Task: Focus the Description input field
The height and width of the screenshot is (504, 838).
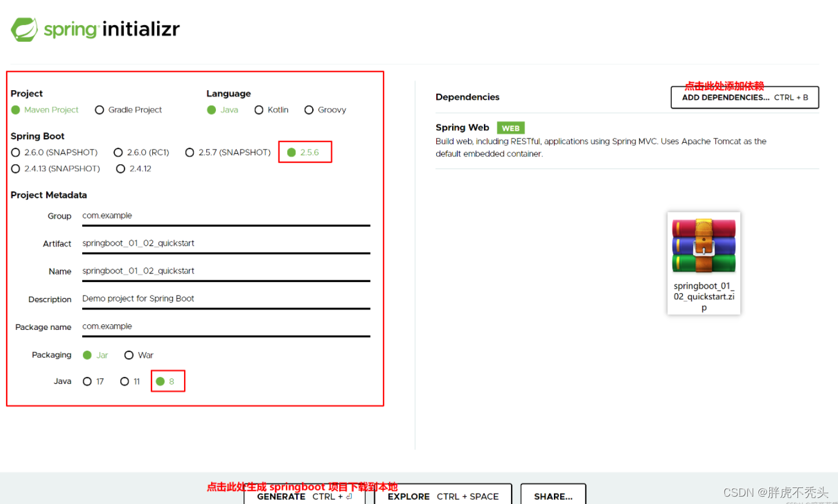Action: 226,299
